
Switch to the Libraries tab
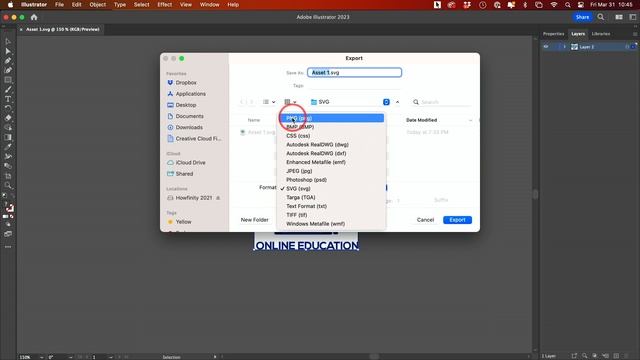point(601,34)
